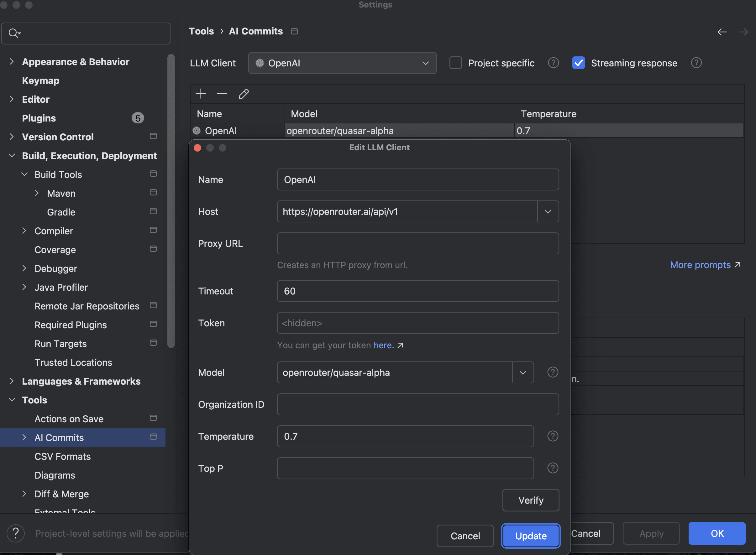The height and width of the screenshot is (555, 756).
Task: Focus the hidden Token input field
Action: [418, 323]
